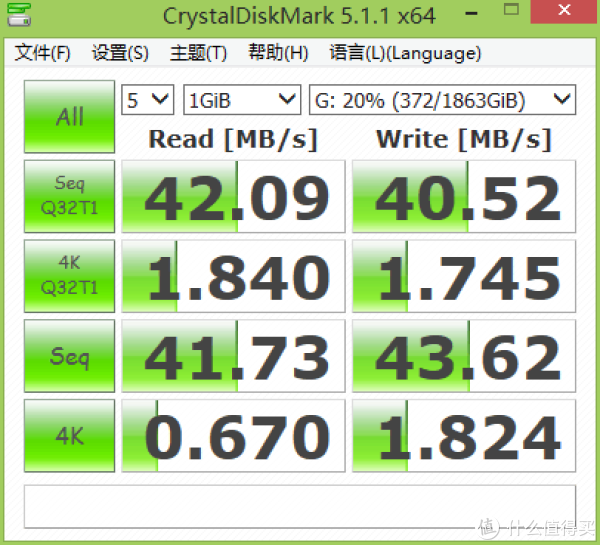Select the Seq Q32T1 write result 40.52
This screenshot has width=600, height=545.
point(464,196)
